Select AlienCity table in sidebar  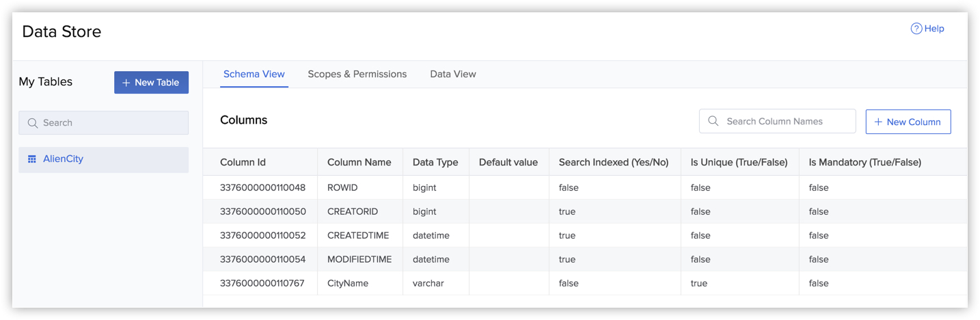(63, 159)
